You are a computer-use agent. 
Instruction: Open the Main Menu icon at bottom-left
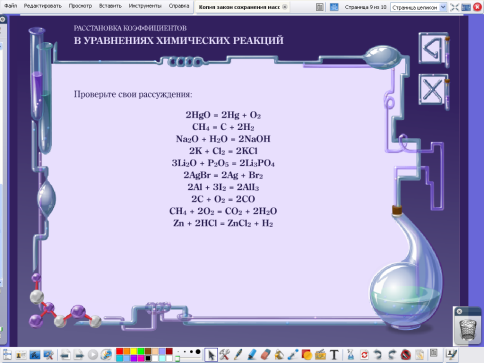pos(7,355)
